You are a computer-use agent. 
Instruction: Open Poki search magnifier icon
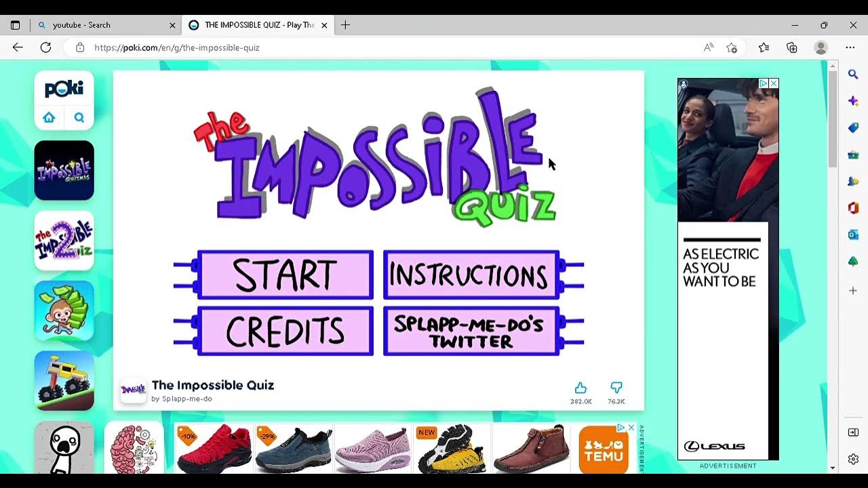pyautogui.click(x=79, y=117)
